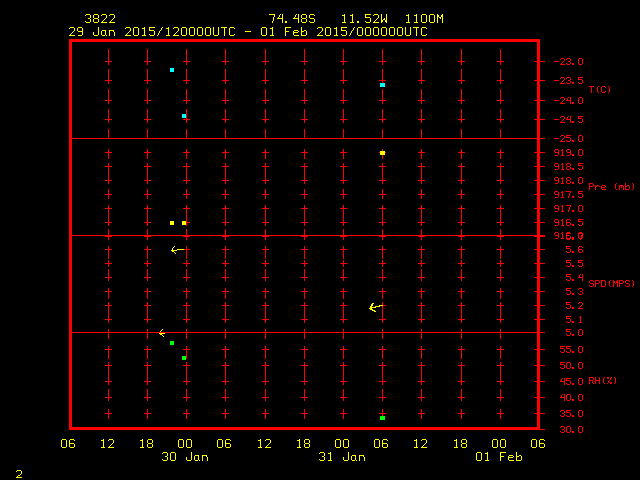Select the 31 Jan date label
The width and height of the screenshot is (640, 480).
click(342, 457)
